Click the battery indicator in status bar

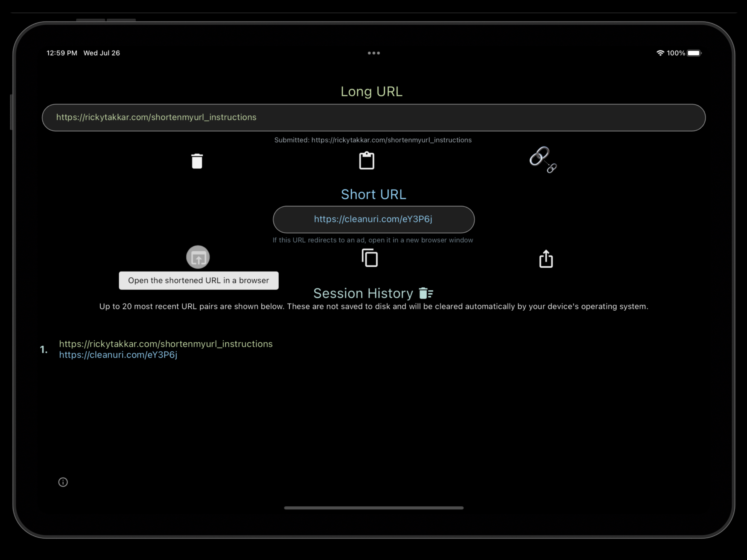click(694, 53)
